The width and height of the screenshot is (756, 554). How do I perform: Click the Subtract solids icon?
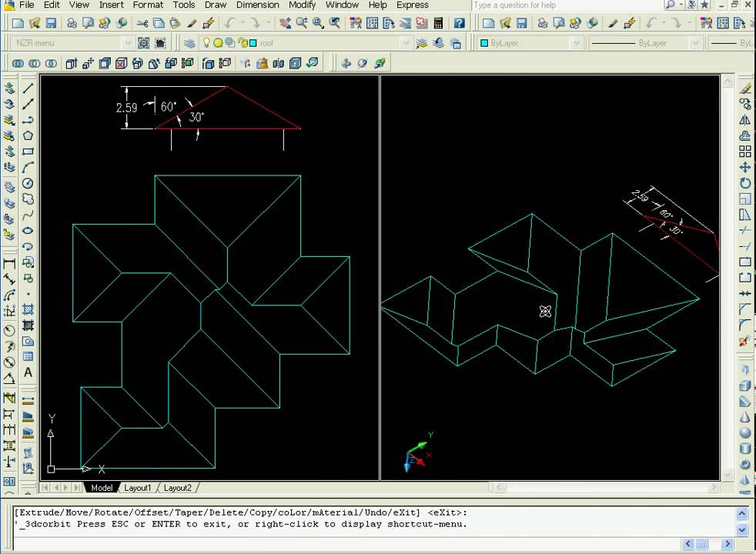point(34,63)
